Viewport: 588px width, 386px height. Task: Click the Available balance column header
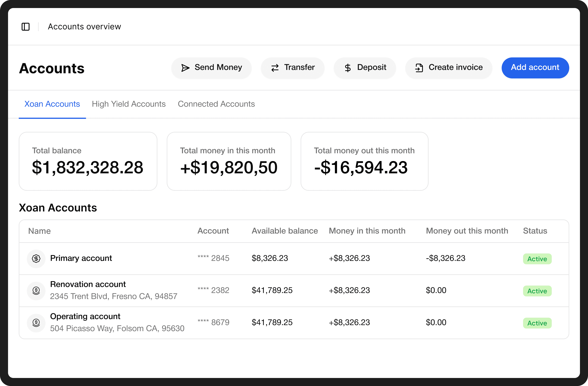click(x=285, y=231)
